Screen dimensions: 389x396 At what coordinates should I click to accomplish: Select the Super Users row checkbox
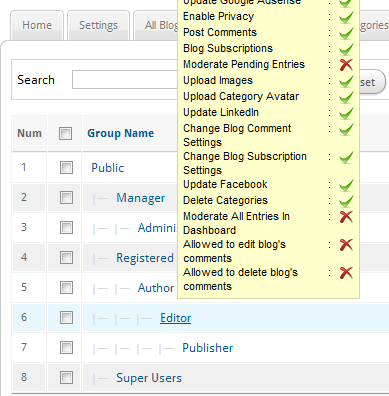tap(66, 377)
